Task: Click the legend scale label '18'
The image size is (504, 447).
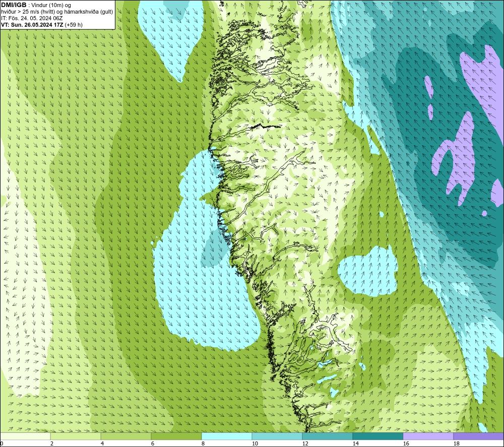Action: 456,443
